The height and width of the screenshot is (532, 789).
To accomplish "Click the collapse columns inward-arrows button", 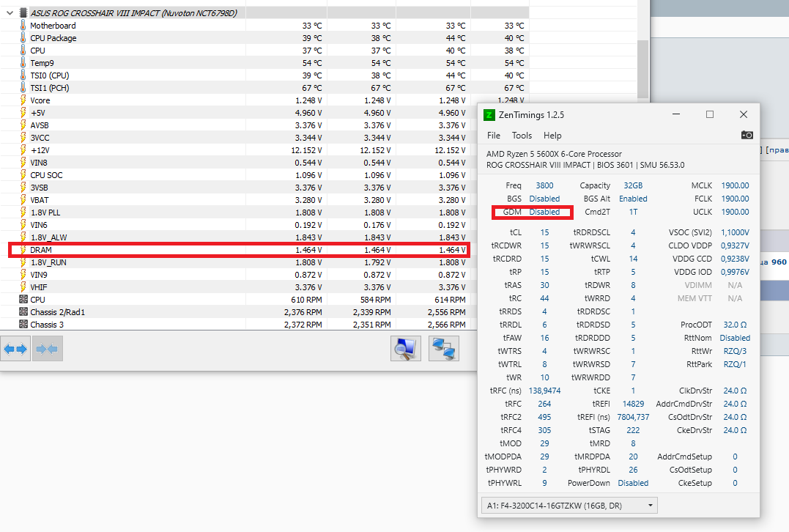I will pyautogui.click(x=48, y=349).
